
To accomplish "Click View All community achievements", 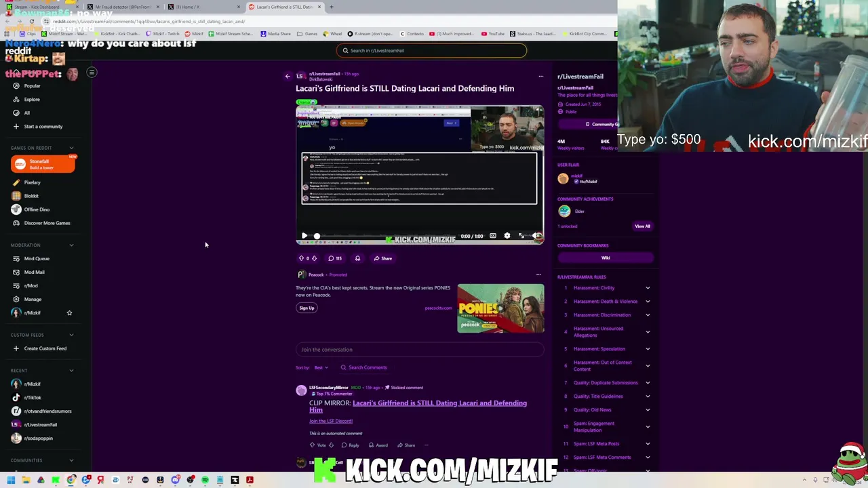I will coord(642,226).
